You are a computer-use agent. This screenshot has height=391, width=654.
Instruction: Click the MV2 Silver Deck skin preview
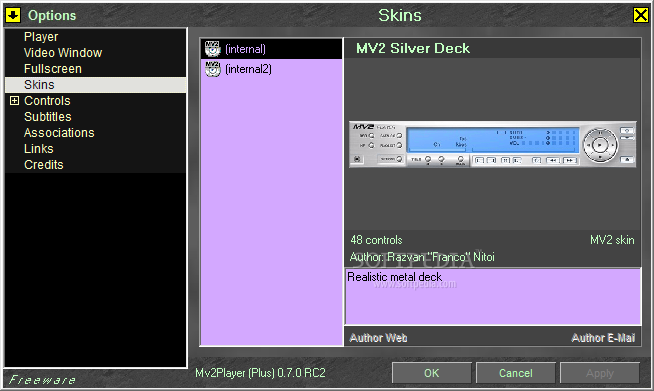point(492,144)
